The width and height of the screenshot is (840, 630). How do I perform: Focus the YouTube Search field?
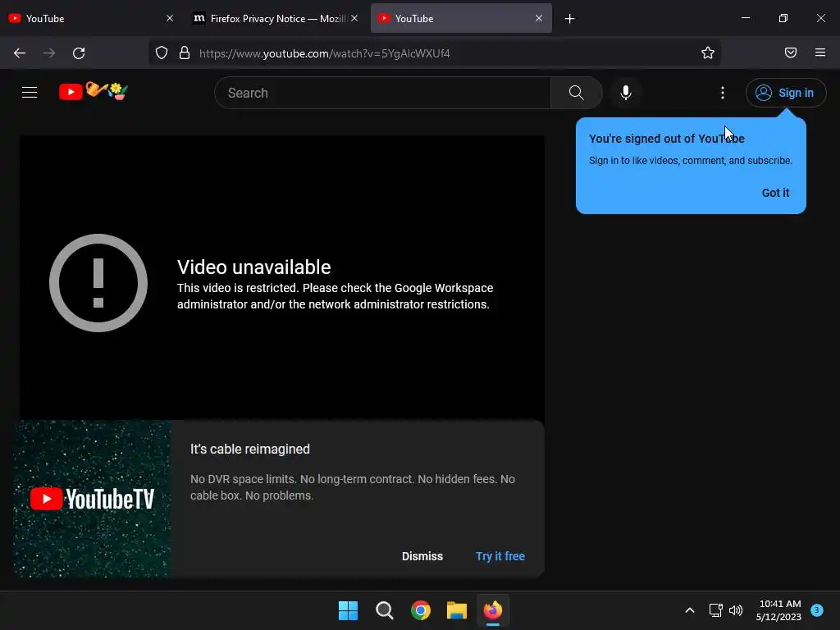click(382, 93)
